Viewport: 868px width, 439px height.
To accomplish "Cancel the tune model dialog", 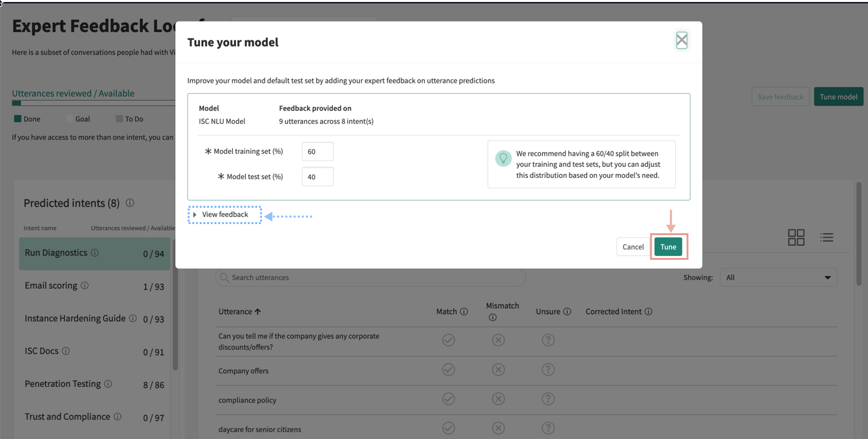I will pos(633,247).
